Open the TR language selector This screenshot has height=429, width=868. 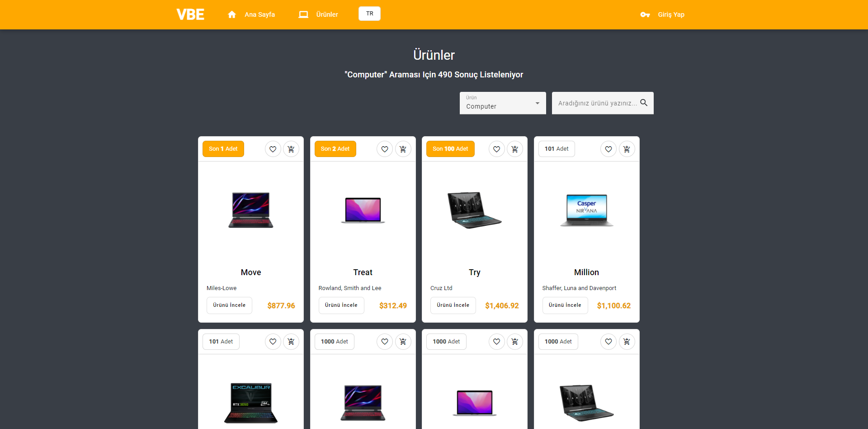369,14
